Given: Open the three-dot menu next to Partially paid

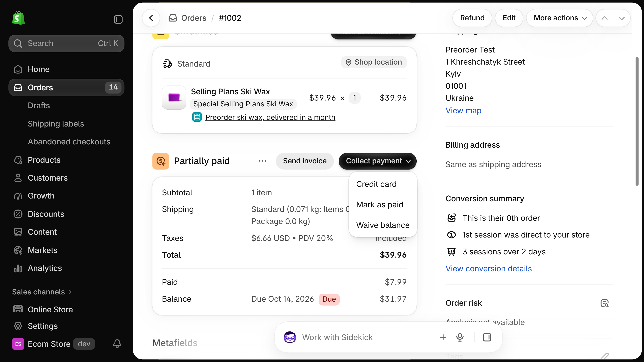Looking at the screenshot, I should (x=263, y=161).
